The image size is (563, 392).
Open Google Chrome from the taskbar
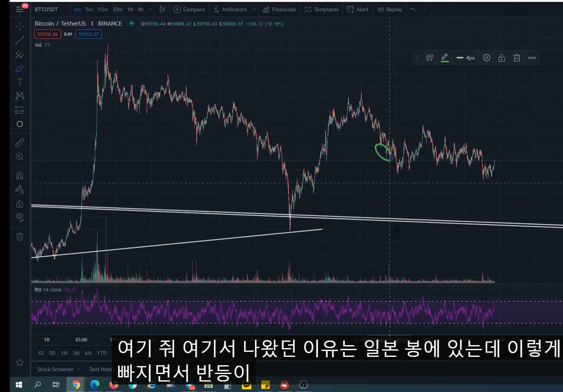pos(76,384)
